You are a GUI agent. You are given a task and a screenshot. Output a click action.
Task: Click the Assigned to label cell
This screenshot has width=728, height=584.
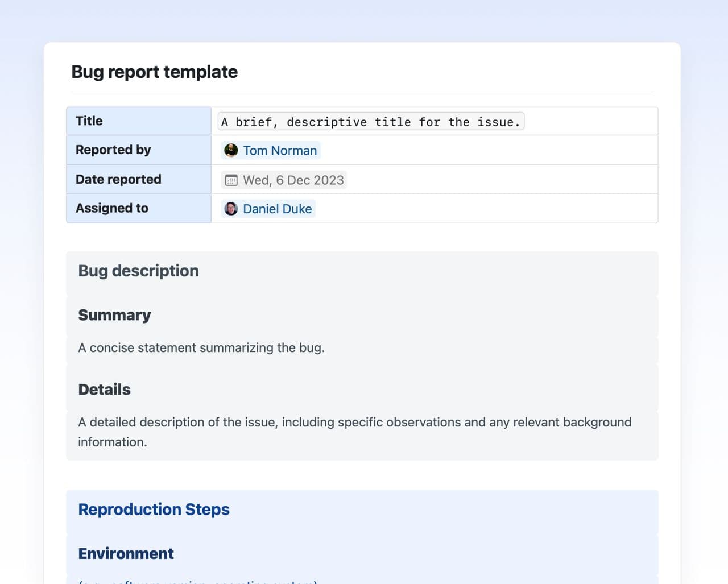[139, 209]
